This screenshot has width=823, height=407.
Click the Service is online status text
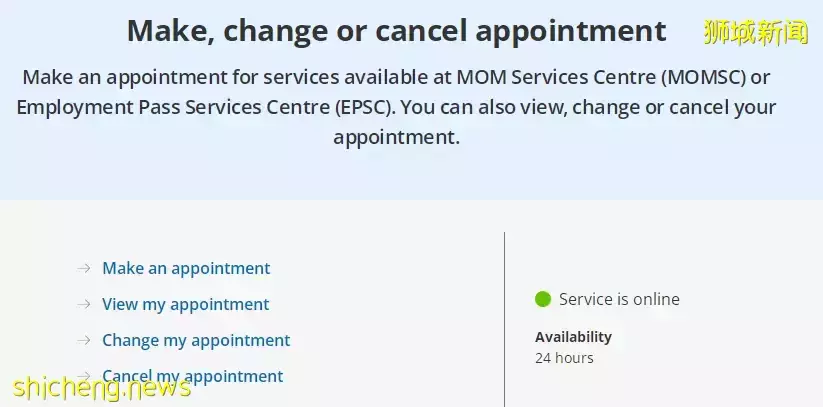[x=619, y=299]
